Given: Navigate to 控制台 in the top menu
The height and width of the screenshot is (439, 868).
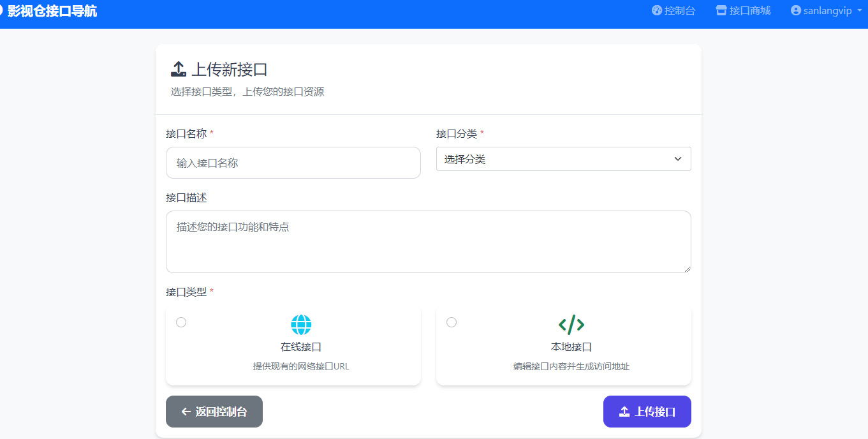Looking at the screenshot, I should [674, 10].
